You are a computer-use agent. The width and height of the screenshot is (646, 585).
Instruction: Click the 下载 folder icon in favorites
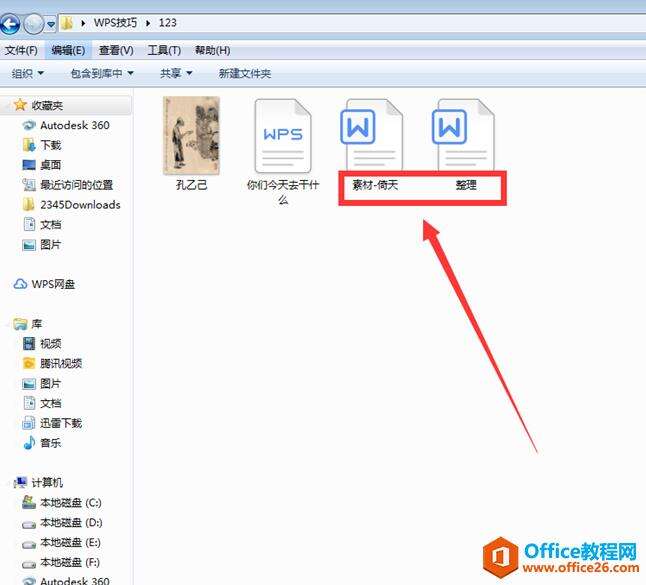[29, 145]
